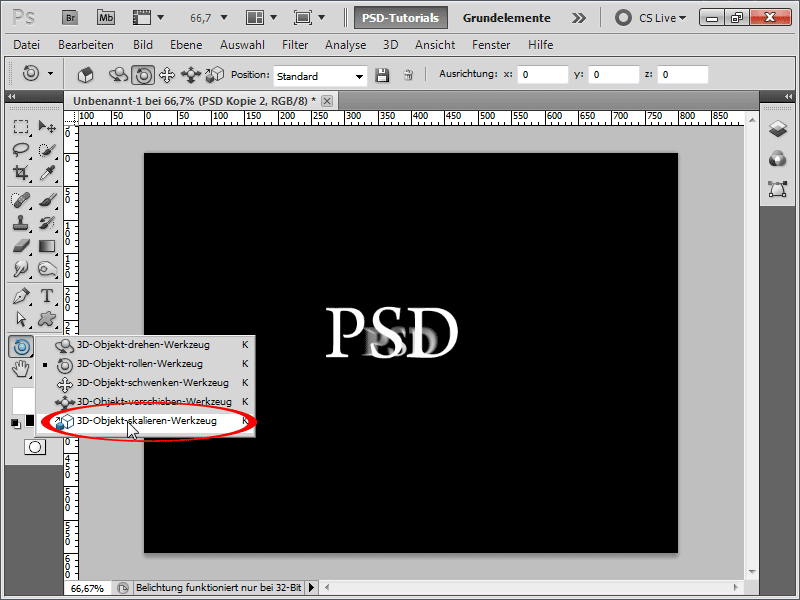Return object to initial position (home icon)
The height and width of the screenshot is (600, 800).
pos(85,75)
